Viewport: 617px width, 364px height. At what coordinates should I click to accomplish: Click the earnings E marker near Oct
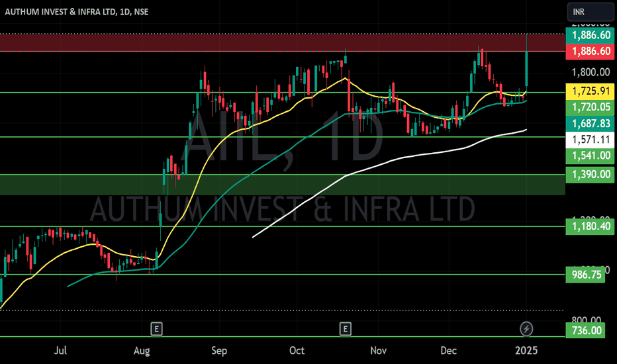pyautogui.click(x=346, y=328)
